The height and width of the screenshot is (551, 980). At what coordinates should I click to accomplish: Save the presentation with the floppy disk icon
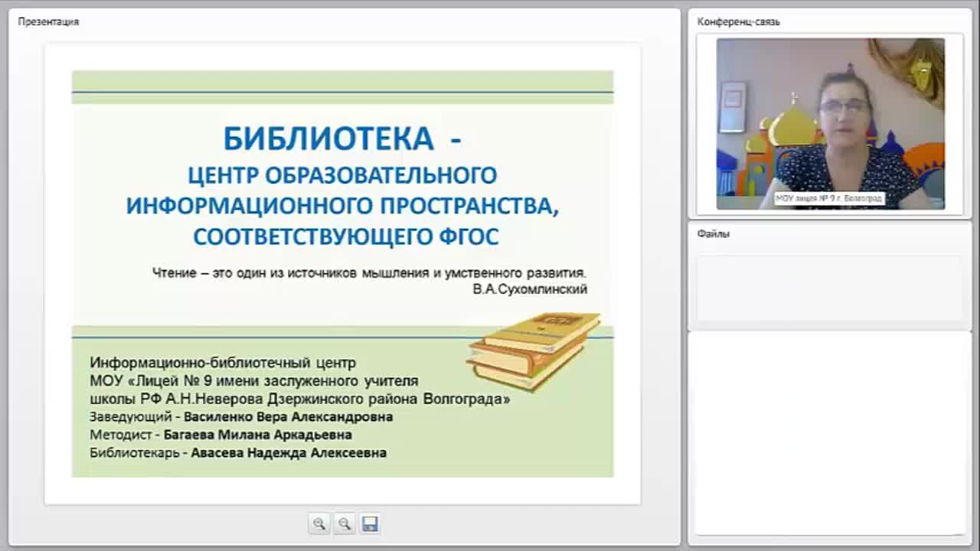tap(370, 523)
